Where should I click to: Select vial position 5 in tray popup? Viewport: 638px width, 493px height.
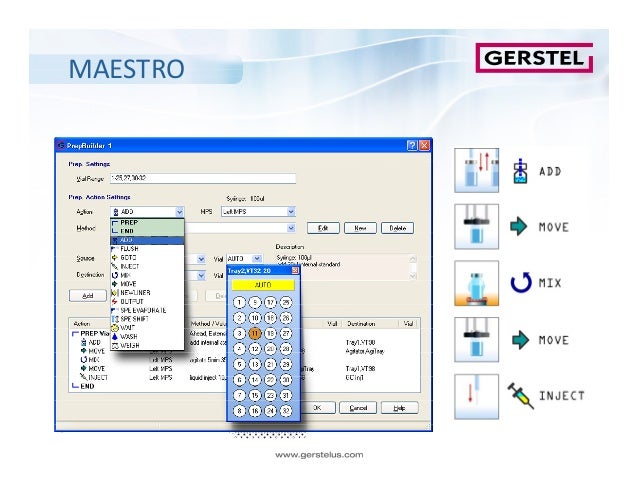click(239, 364)
